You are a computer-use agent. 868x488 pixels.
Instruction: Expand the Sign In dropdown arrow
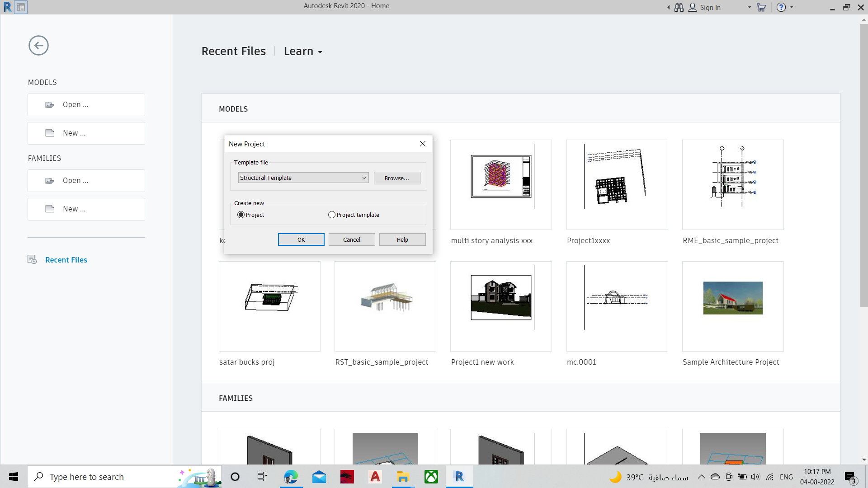pos(750,7)
